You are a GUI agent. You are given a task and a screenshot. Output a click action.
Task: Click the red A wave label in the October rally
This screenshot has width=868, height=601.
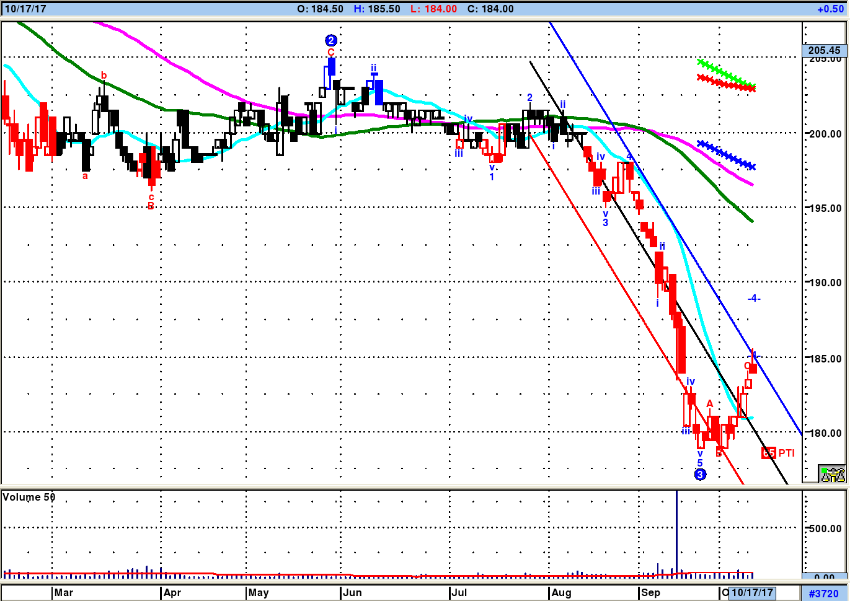[710, 404]
